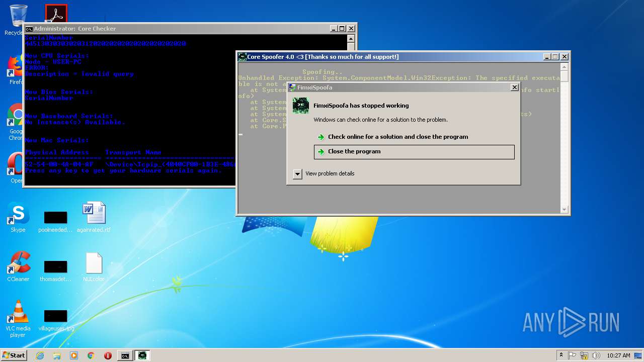Open Internet Explorer from taskbar

click(40, 355)
